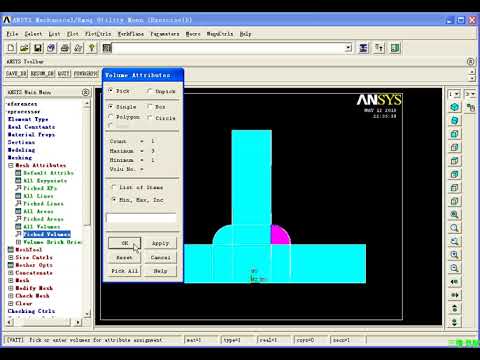The width and height of the screenshot is (480, 360).
Task: Click the Cancel button in dialog
Action: click(x=161, y=257)
